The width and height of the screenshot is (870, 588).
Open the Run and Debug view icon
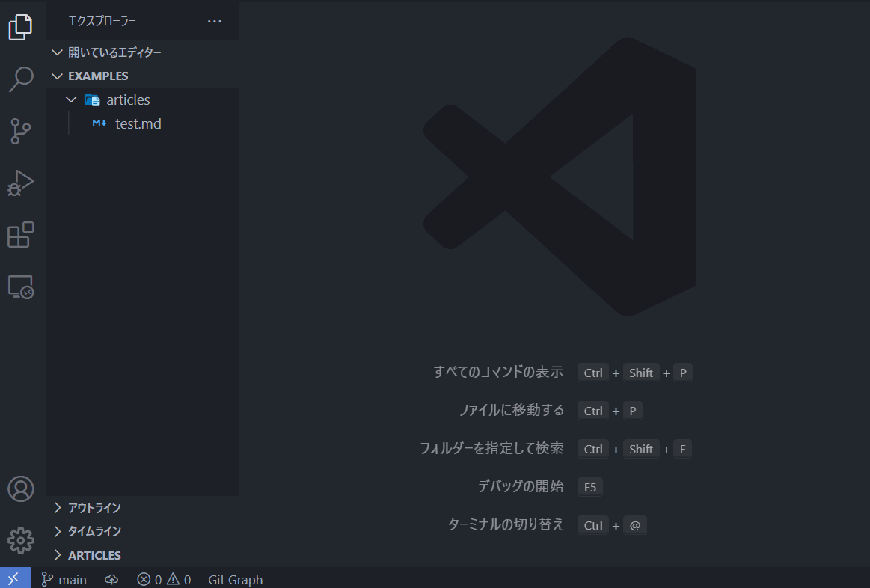(x=20, y=183)
